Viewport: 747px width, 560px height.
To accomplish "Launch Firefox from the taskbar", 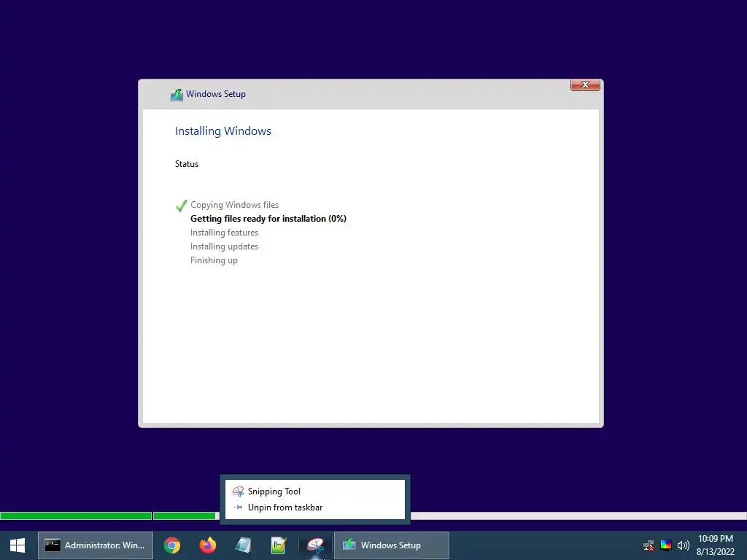I will click(208, 545).
